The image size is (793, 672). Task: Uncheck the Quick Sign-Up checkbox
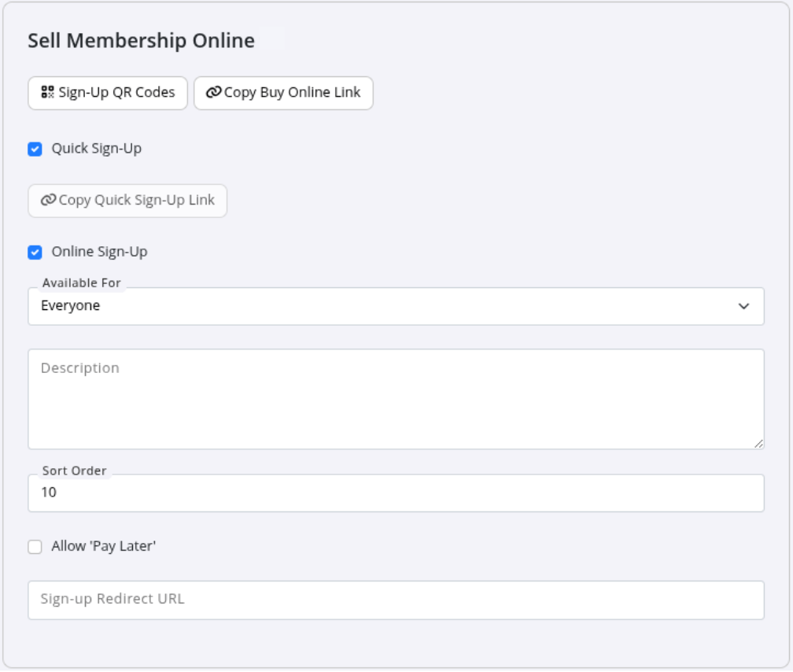coord(35,149)
